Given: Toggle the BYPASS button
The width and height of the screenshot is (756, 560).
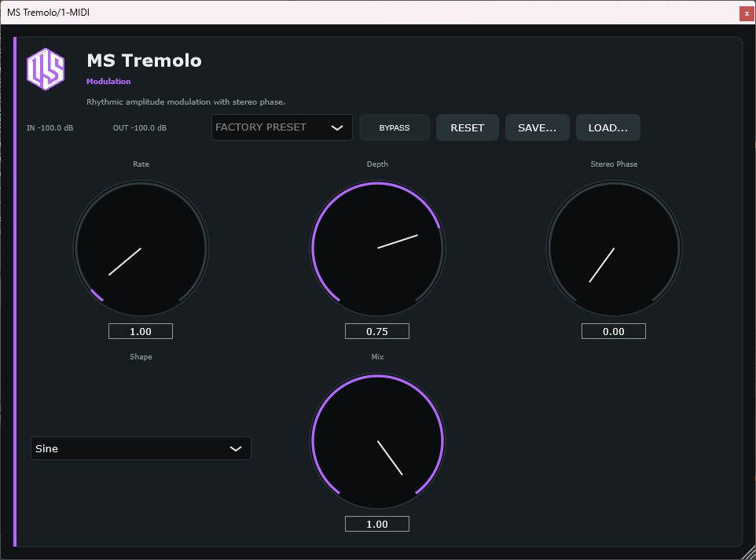Looking at the screenshot, I should coord(395,128).
